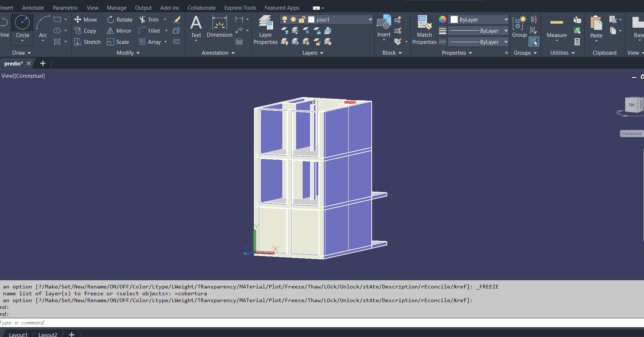Screen dimensions: 644x337
Task: Open the Annotate ribbon tab
Action: 33,8
